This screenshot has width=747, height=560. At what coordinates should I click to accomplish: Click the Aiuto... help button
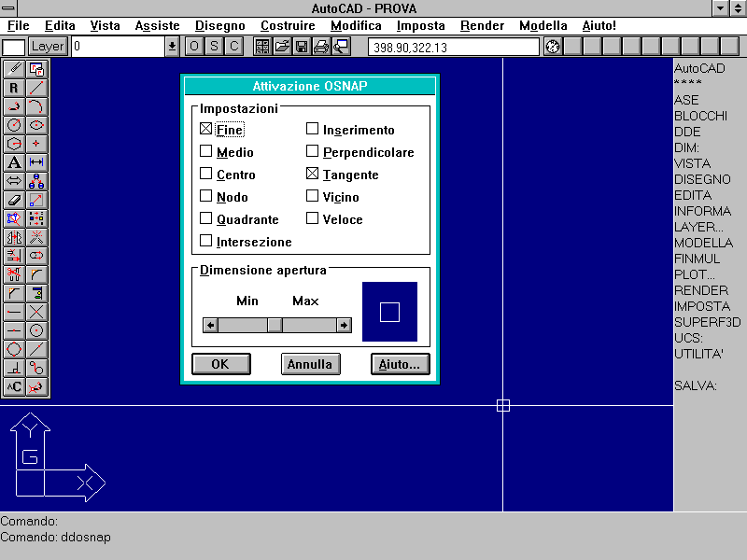click(x=401, y=364)
